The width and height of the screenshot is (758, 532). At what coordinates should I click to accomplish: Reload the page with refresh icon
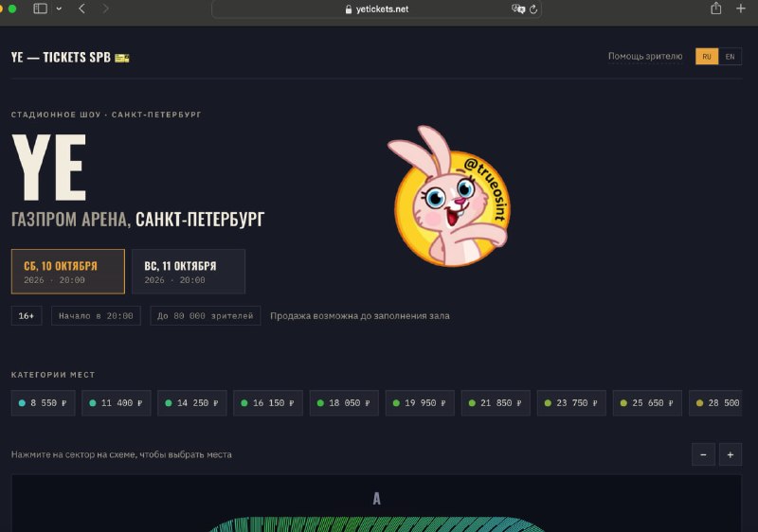tap(533, 9)
